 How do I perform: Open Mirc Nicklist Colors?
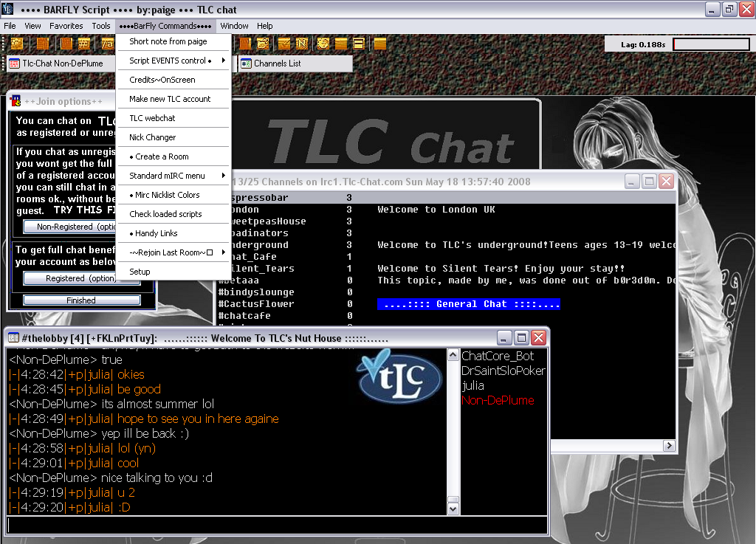click(173, 195)
